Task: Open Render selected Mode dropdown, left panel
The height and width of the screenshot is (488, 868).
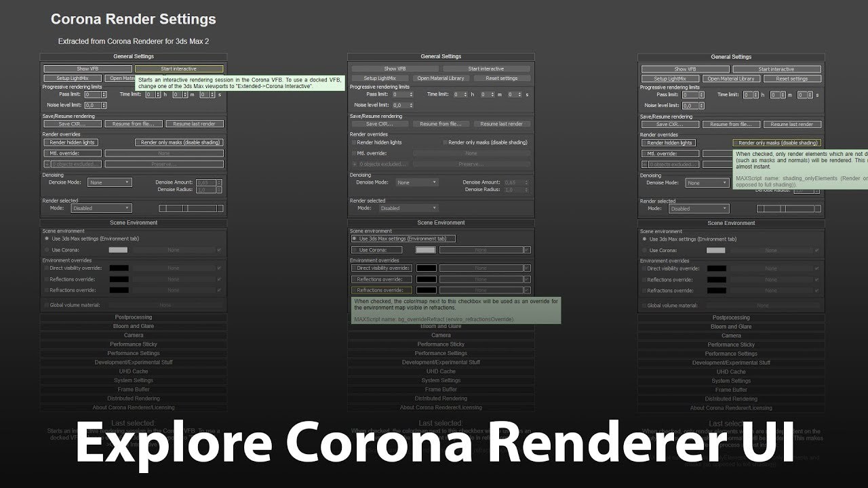Action: (x=100, y=209)
